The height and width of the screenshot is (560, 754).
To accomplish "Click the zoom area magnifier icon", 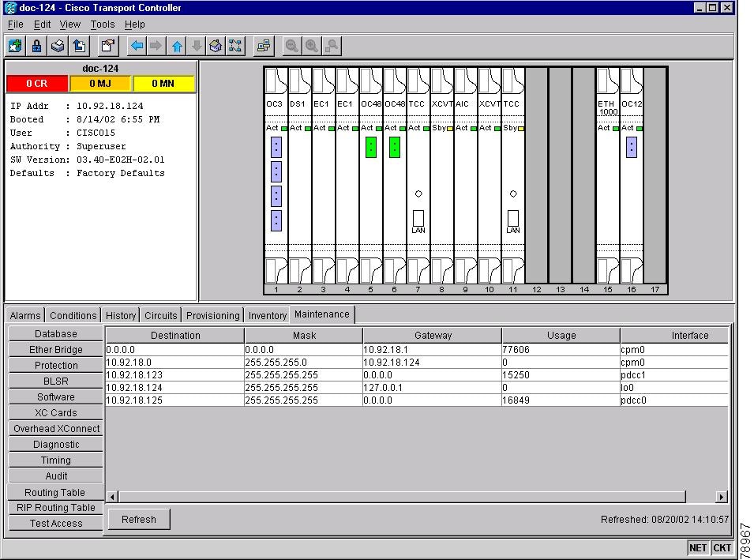I will coord(332,46).
